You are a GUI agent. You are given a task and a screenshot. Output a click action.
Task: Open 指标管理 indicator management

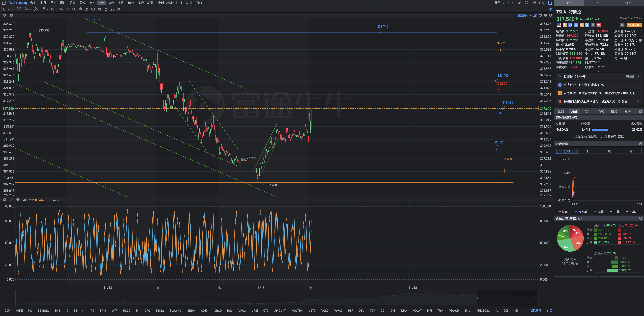pos(536,310)
